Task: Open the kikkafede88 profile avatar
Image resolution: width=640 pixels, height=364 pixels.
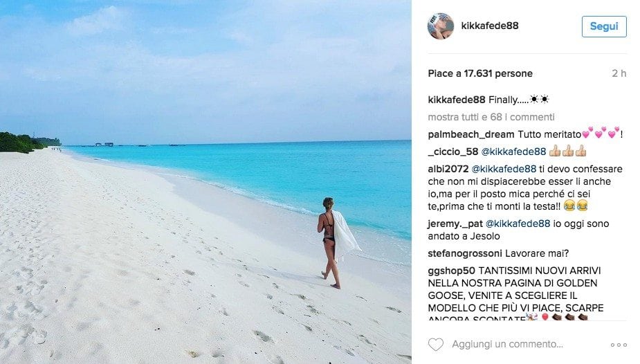Action: (x=441, y=26)
